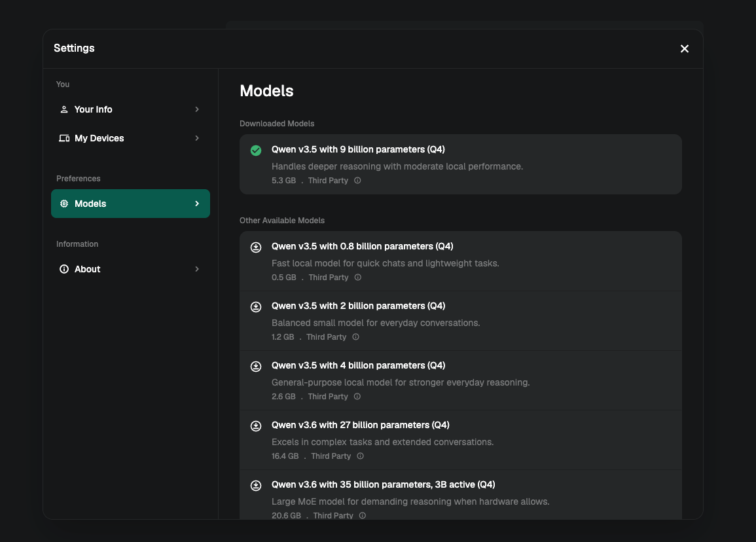Click 'General-purpose local model' description
Image resolution: width=756 pixels, height=542 pixels.
click(401, 382)
